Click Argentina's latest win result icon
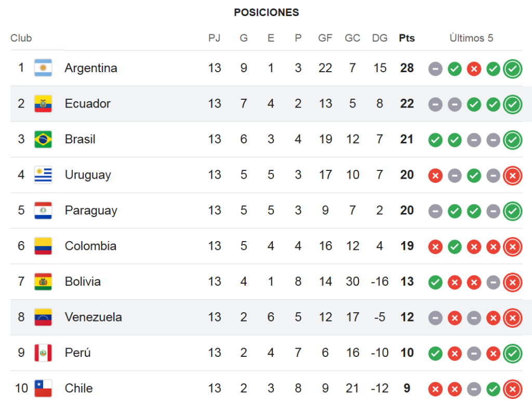 point(512,69)
